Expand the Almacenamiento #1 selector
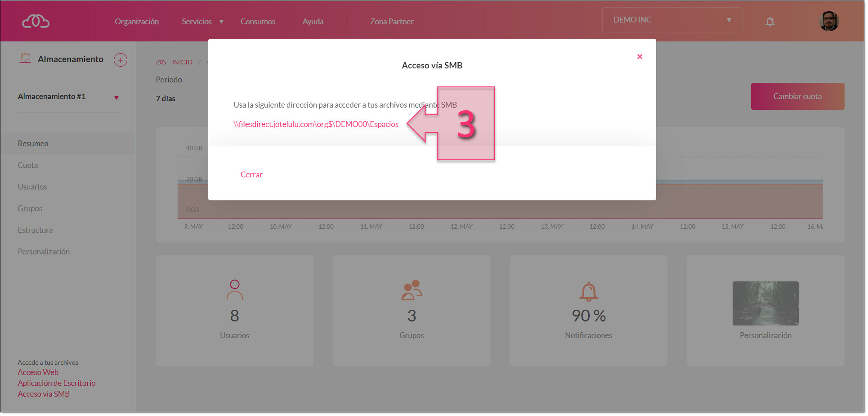 click(116, 96)
